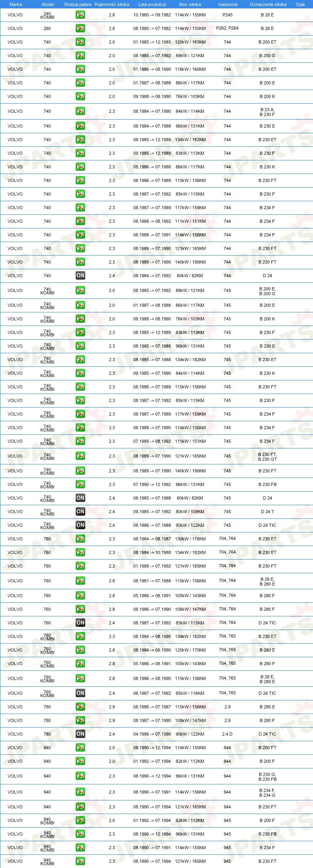
Task: Select the 2.4 D body cell
Action: click(227, 734)
